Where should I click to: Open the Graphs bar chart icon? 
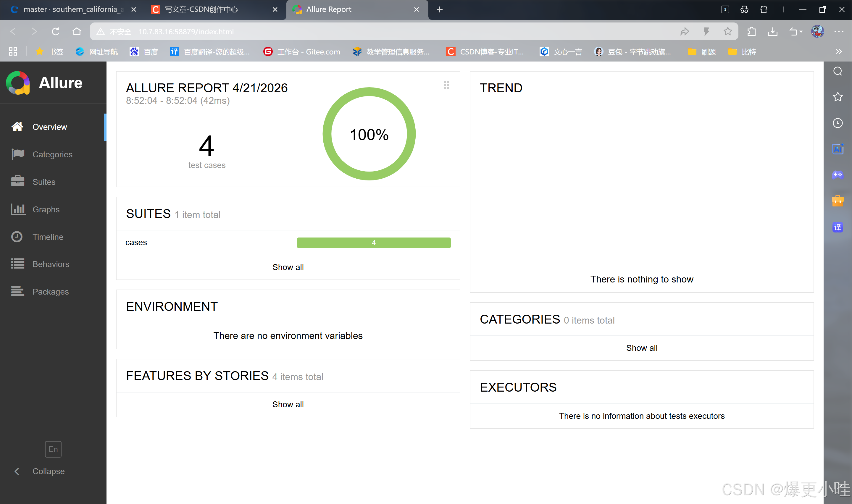coord(18,209)
